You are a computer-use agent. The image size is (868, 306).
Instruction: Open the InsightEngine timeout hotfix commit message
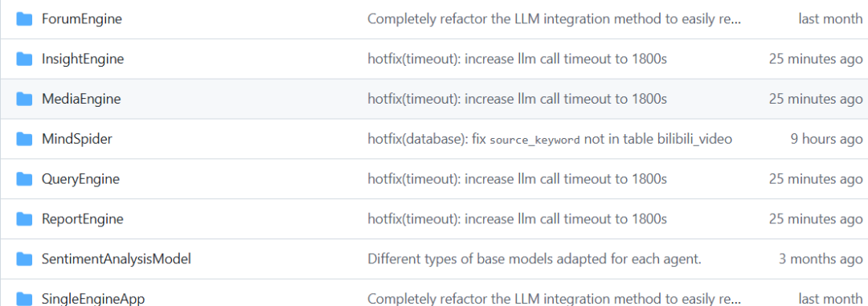(517, 59)
